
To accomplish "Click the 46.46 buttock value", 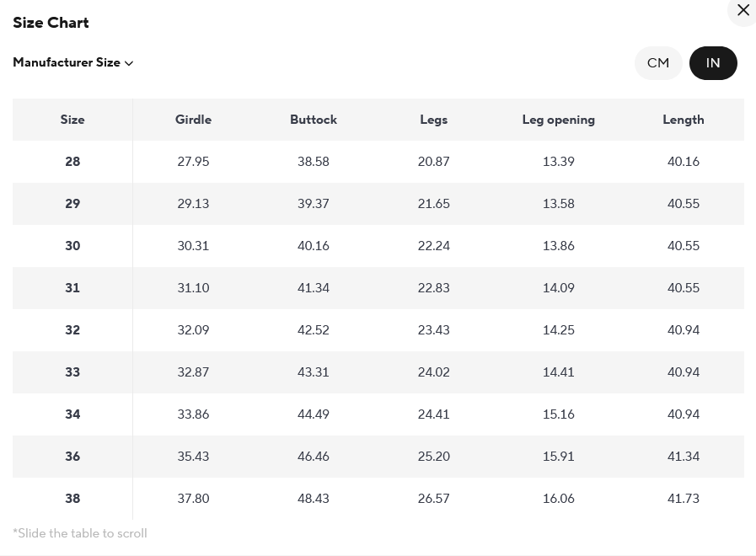I will (314, 457).
